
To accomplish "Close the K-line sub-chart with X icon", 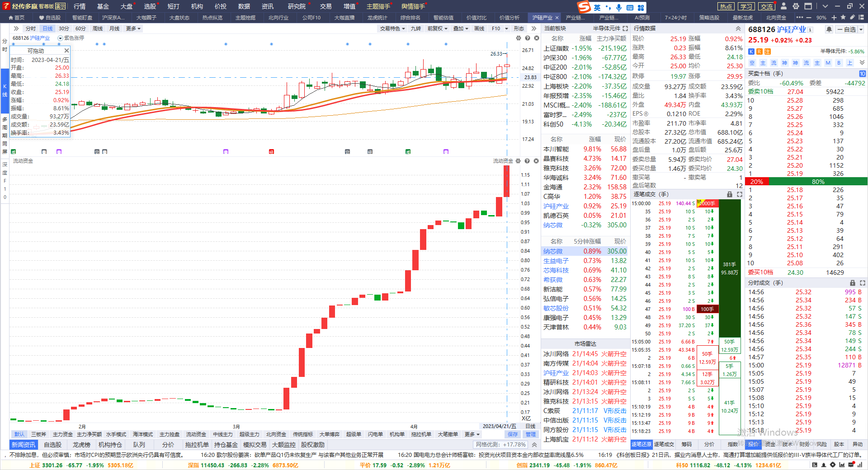I will point(536,38).
